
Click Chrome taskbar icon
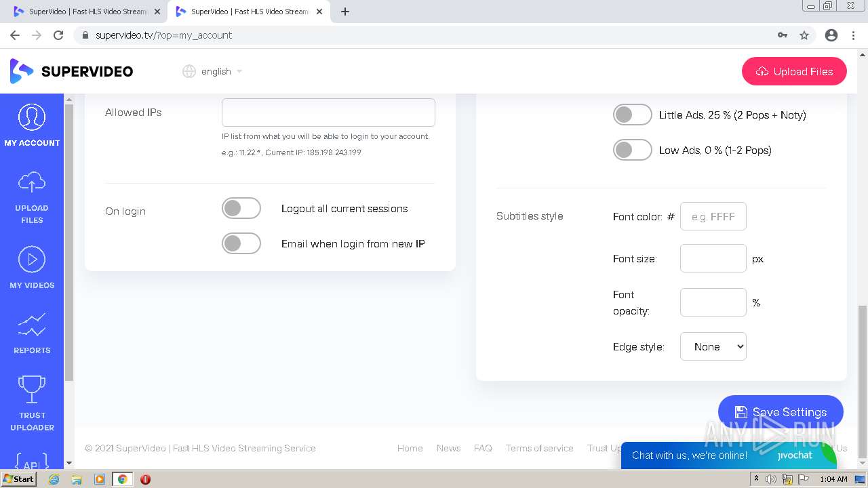[123, 479]
